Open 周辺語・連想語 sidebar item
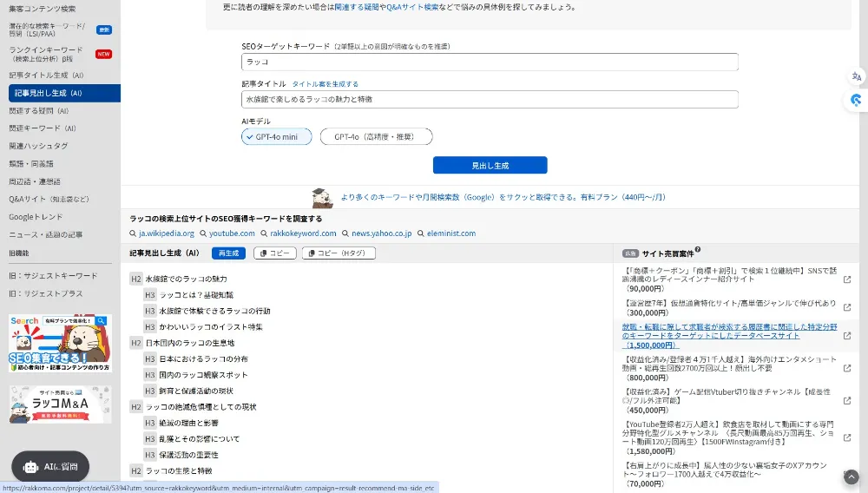Screen dimensions: 868x493 (x=35, y=181)
